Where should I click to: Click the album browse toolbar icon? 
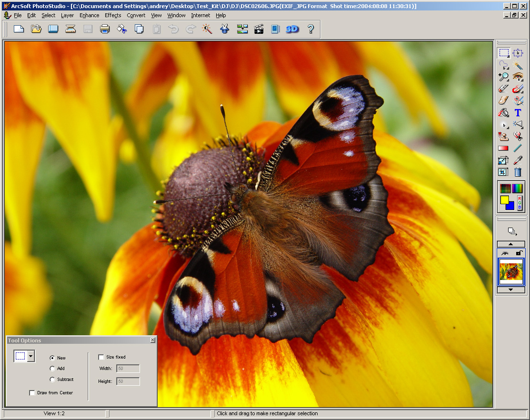[53, 29]
